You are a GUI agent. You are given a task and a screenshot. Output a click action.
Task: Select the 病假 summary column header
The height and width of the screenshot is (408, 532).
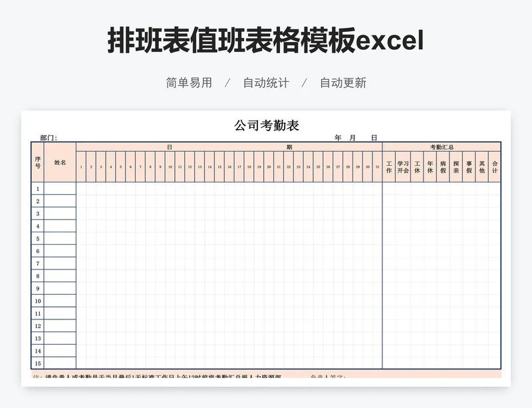tap(443, 167)
